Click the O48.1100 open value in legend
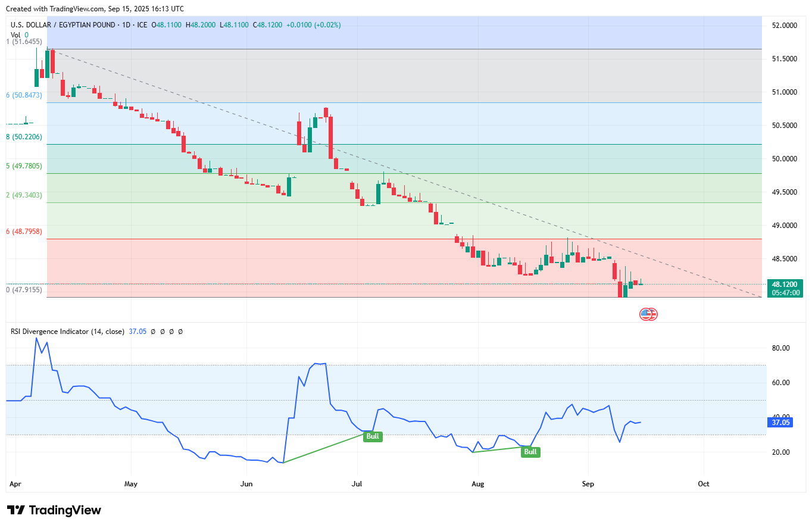Image resolution: width=812 pixels, height=528 pixels. click(x=167, y=25)
